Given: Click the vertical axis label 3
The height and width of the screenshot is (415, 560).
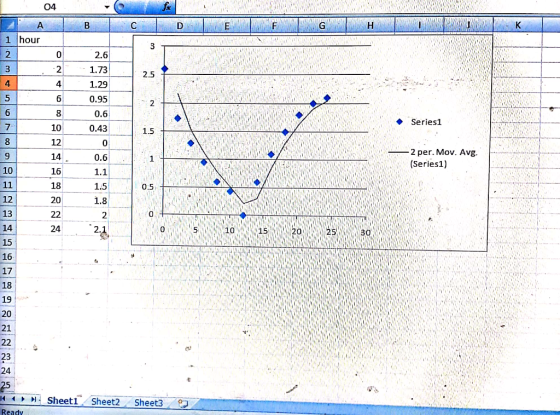Looking at the screenshot, I should click(x=152, y=46).
